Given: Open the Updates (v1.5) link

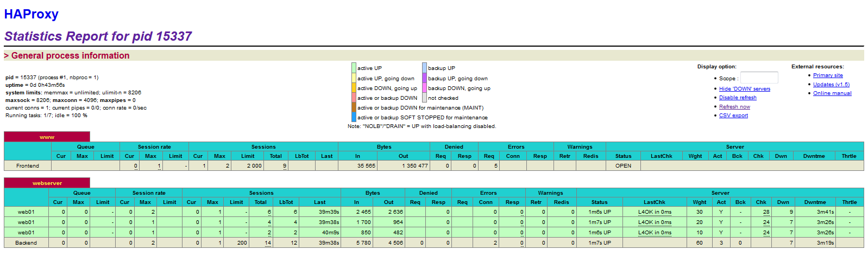Looking at the screenshot, I should click(831, 85).
